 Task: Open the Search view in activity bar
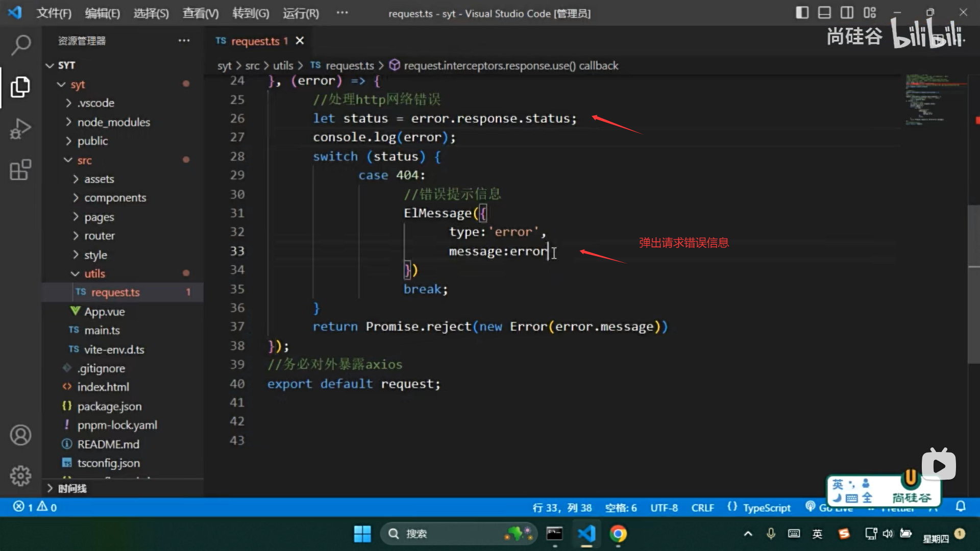20,45
